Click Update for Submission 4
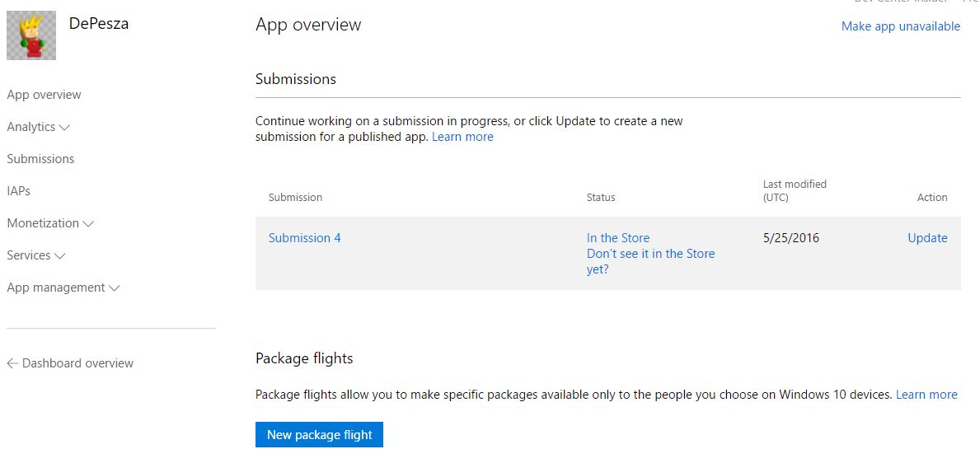 click(x=927, y=238)
